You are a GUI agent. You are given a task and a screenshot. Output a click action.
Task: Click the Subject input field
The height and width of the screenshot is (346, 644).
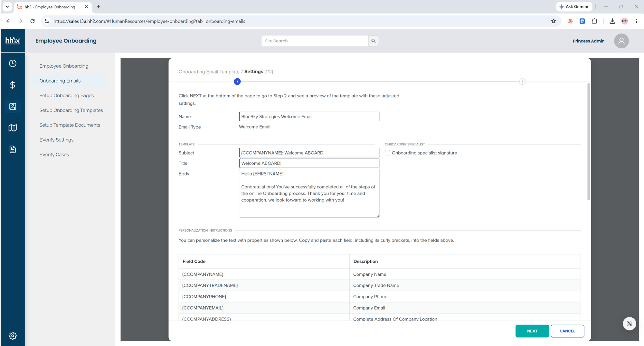[309, 153]
